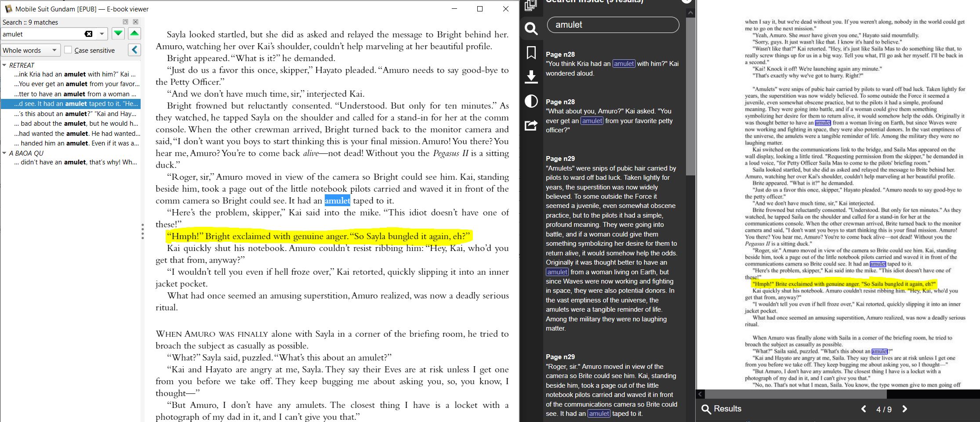Select result "...'s this about an amulet?"
Screen dimensions: 980x422
tap(75, 114)
